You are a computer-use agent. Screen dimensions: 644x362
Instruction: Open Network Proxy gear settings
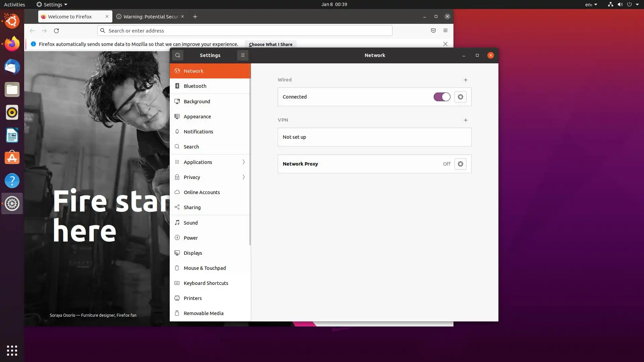pyautogui.click(x=460, y=164)
